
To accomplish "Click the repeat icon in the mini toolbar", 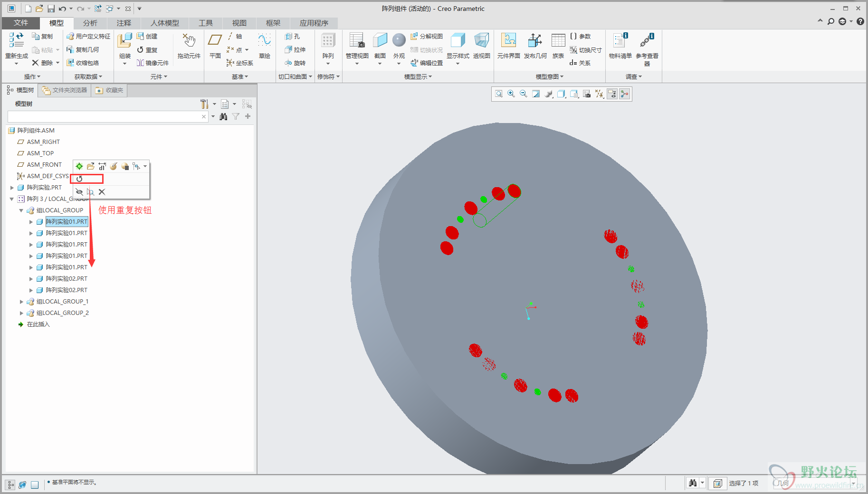I will [x=79, y=179].
